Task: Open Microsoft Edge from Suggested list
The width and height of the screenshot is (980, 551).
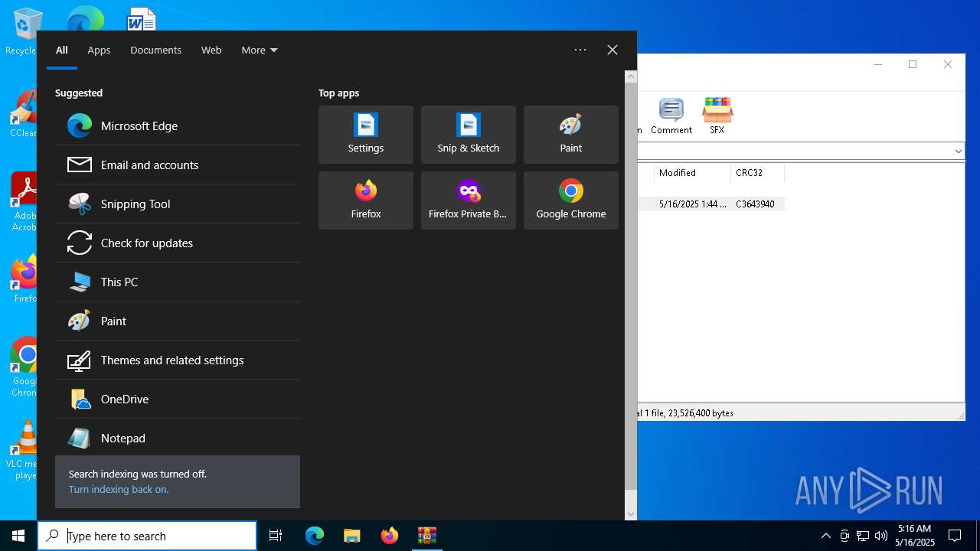Action: pos(178,126)
